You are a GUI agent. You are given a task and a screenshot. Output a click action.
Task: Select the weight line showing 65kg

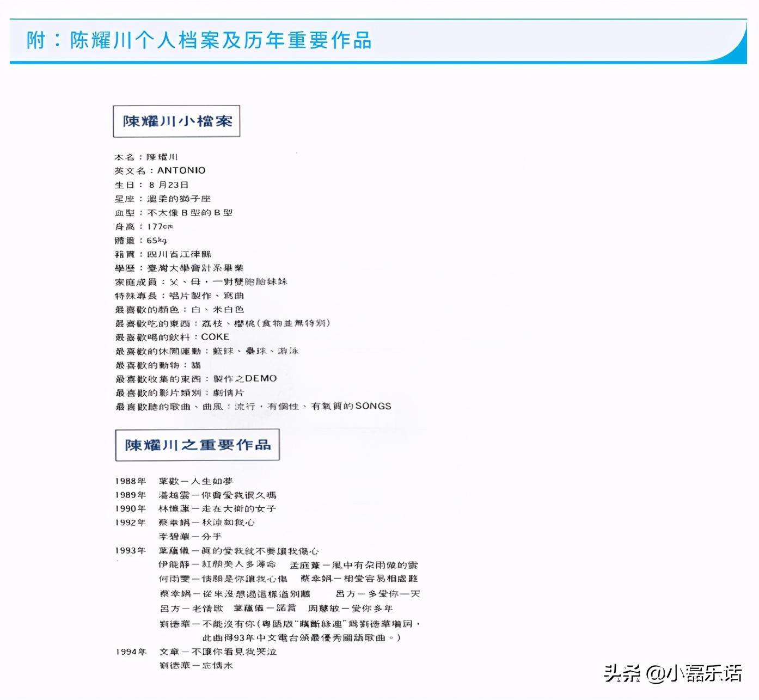140,241
